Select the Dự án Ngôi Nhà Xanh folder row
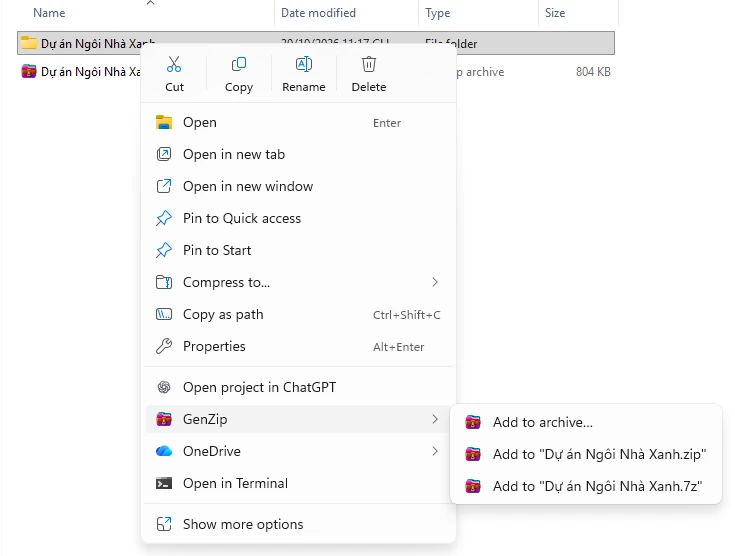 tap(316, 43)
